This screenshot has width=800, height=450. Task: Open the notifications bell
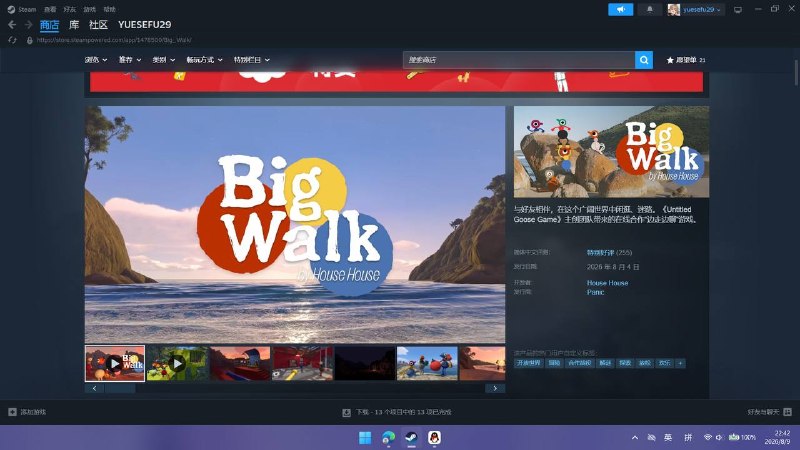coord(649,9)
